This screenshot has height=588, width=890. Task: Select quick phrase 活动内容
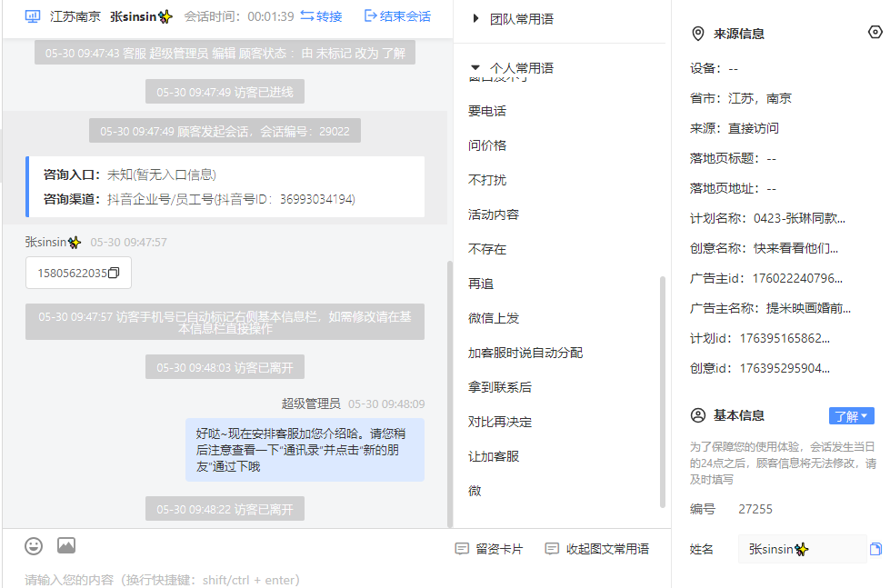(494, 214)
